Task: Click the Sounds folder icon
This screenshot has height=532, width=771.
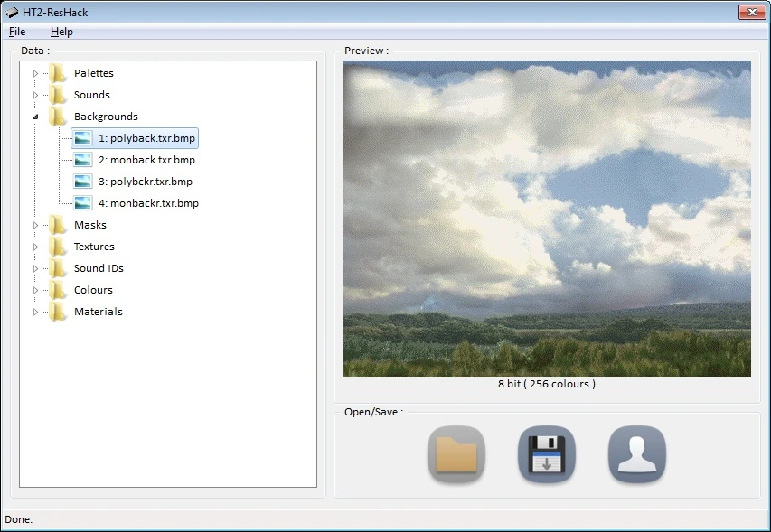Action: (x=58, y=95)
